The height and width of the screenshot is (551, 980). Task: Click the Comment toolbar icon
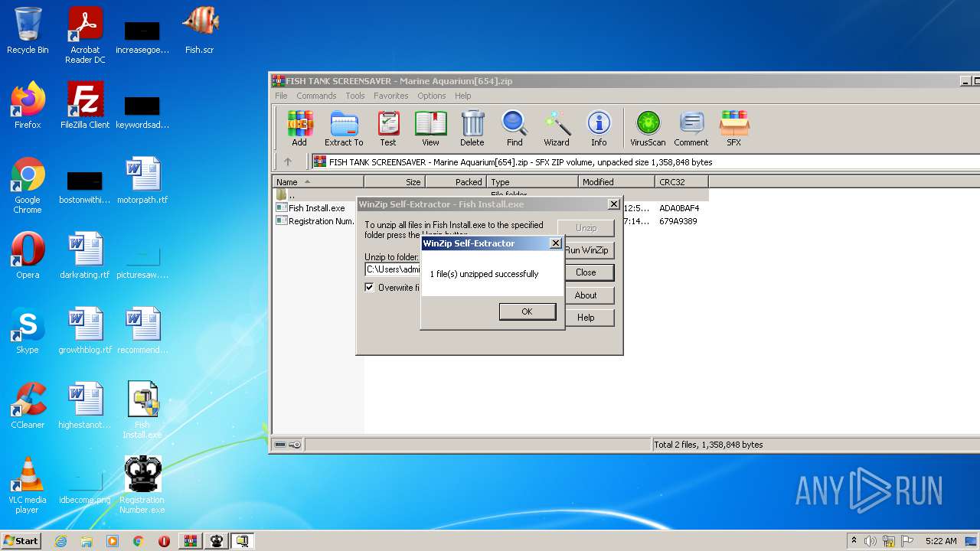point(691,129)
